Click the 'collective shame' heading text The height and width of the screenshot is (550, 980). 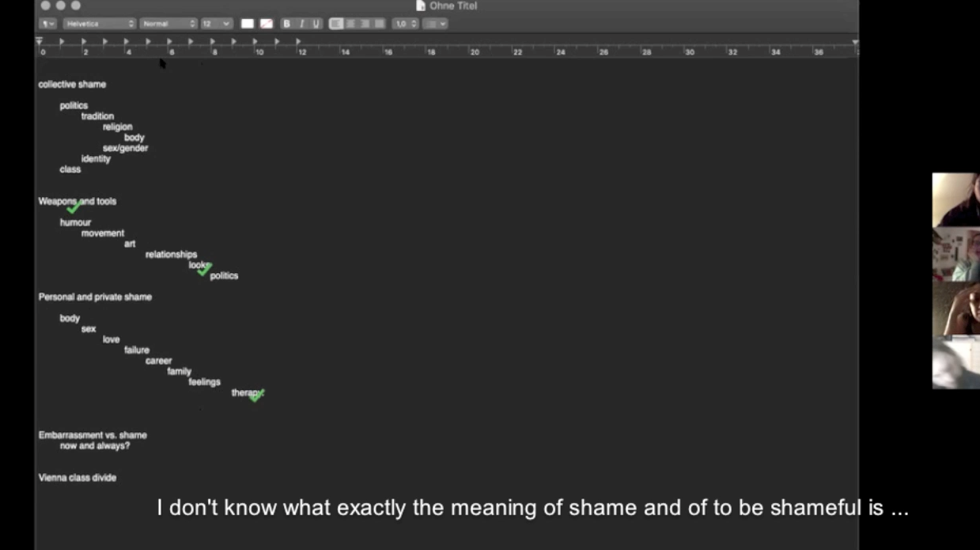[x=72, y=84]
